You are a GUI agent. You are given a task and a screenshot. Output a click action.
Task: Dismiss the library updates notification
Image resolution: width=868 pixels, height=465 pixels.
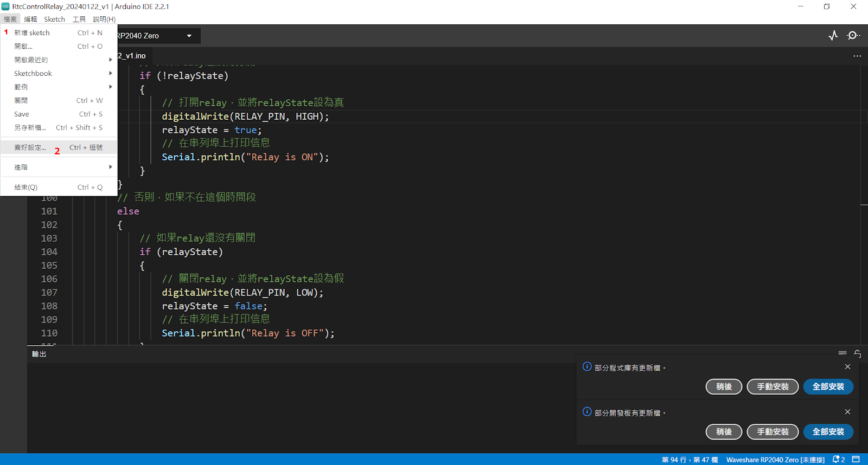[x=847, y=367]
